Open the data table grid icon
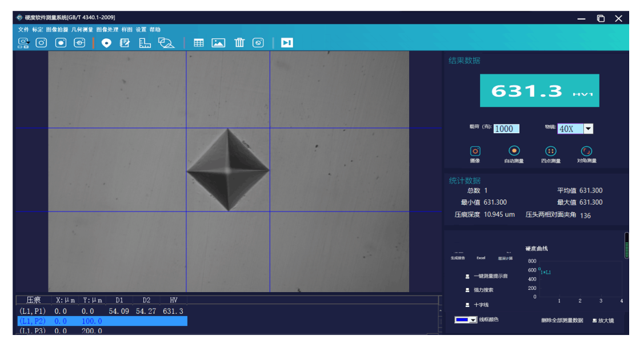 [198, 43]
